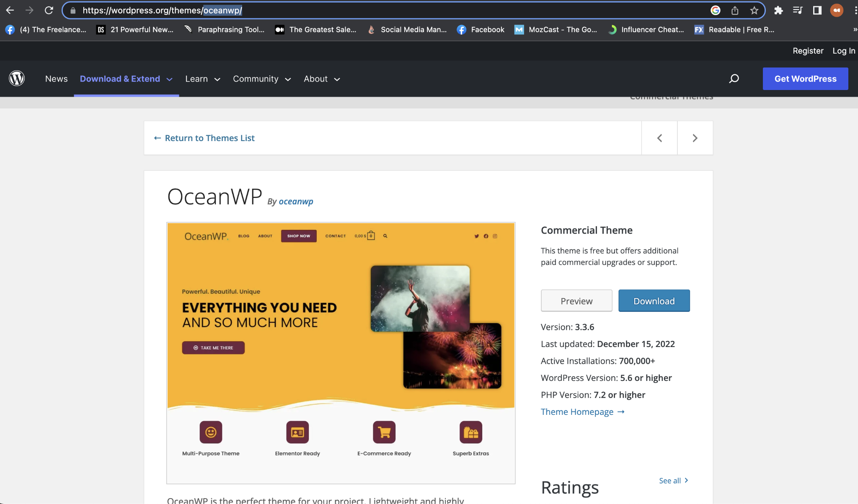Open the site search magnifier
This screenshot has height=504, width=858.
734,78
